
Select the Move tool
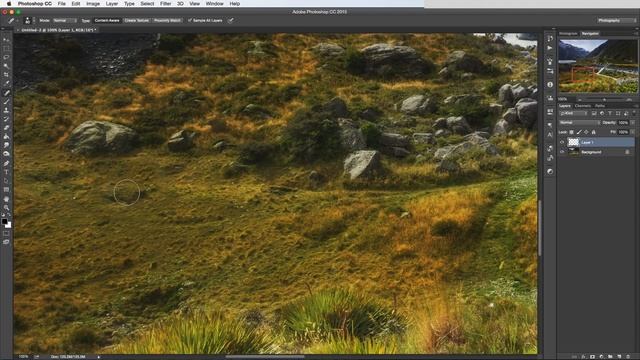click(6, 40)
